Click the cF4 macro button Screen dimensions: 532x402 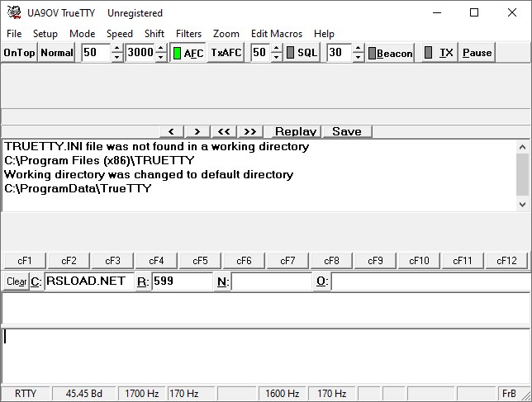coord(156,261)
